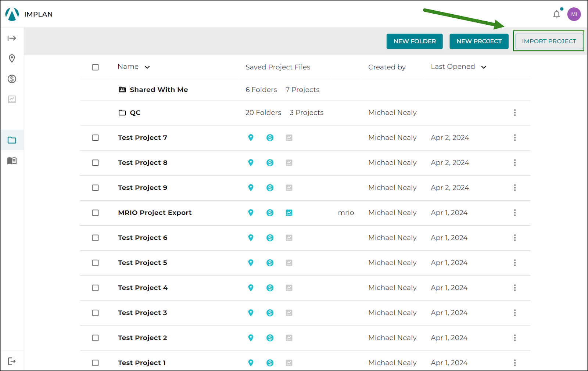The image size is (588, 371).
Task: Open the three-dot menu for Test Project 5
Action: pos(515,263)
